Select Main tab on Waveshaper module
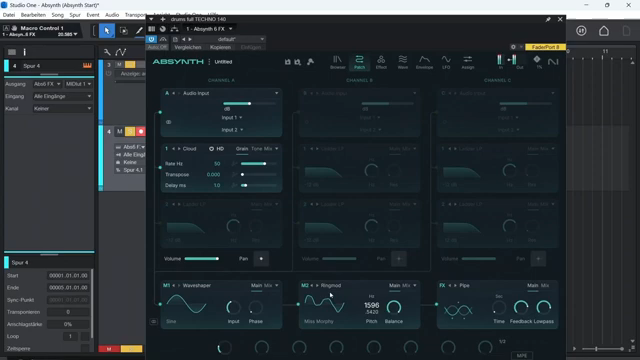Viewport: 640px width, 360px height. coord(256,286)
